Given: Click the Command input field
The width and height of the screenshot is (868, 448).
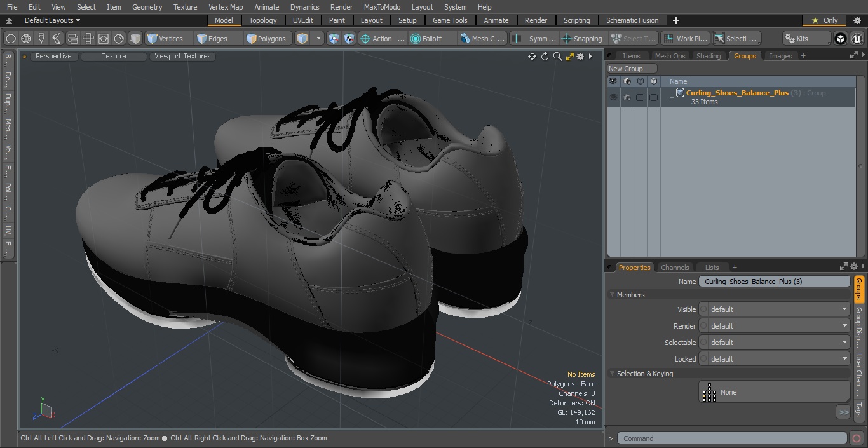Looking at the screenshot, I should (x=732, y=438).
